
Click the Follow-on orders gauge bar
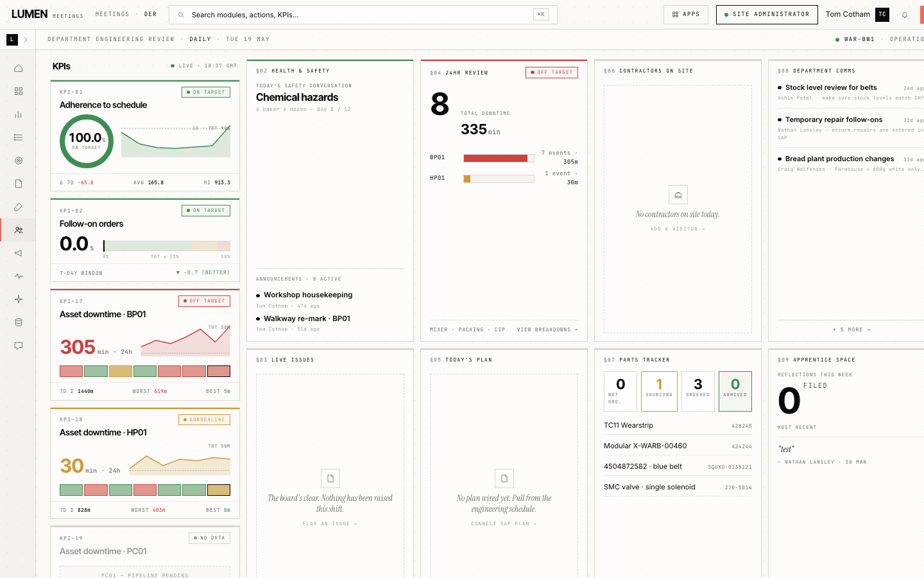coord(166,246)
